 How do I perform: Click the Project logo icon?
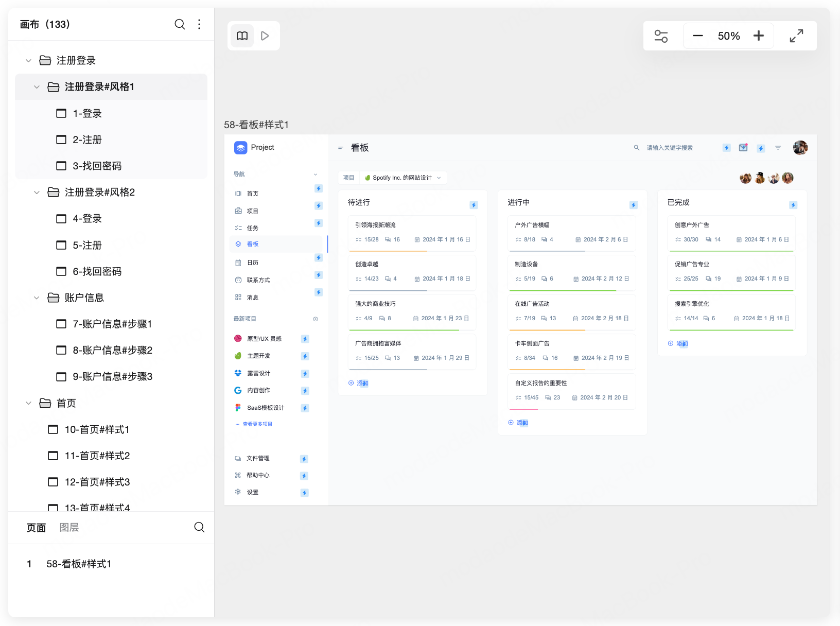click(240, 148)
